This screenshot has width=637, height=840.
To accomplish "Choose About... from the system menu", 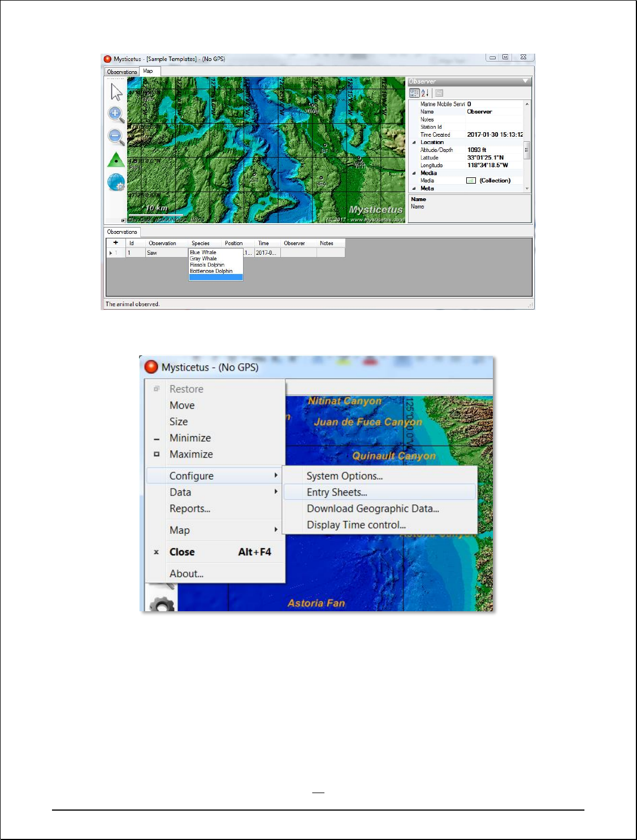I will [x=215, y=573].
